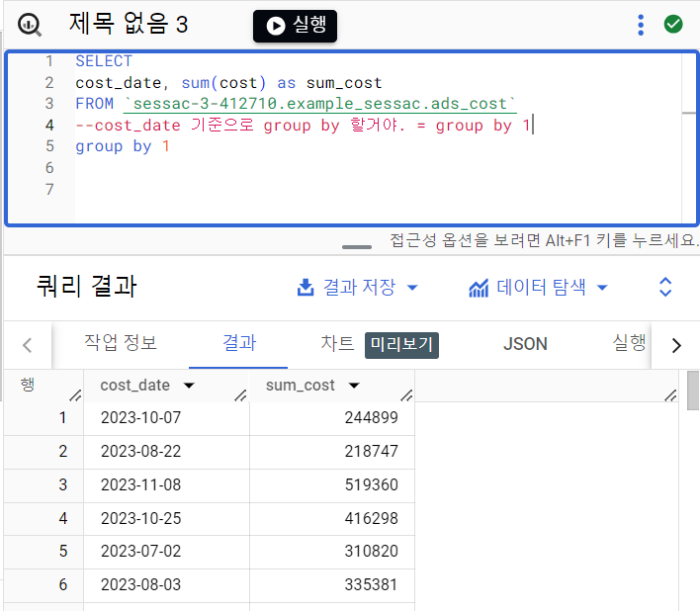Click the results table vertical scrollbar
The image size is (700, 611).
click(693, 391)
